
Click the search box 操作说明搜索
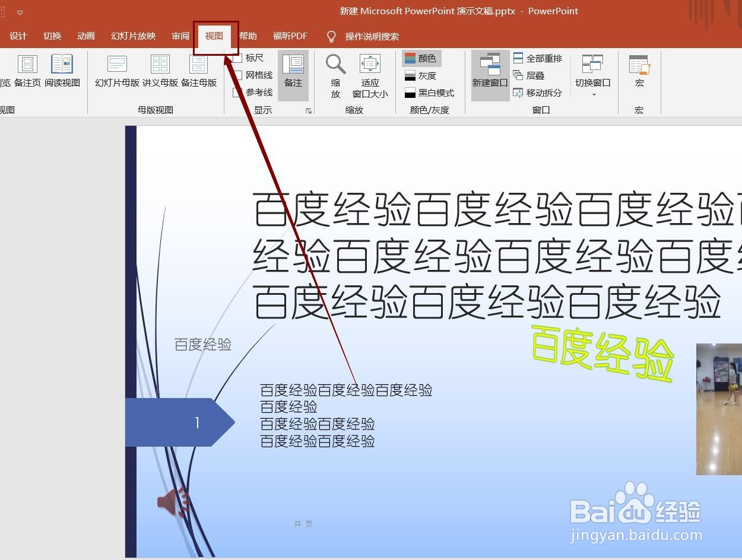372,37
